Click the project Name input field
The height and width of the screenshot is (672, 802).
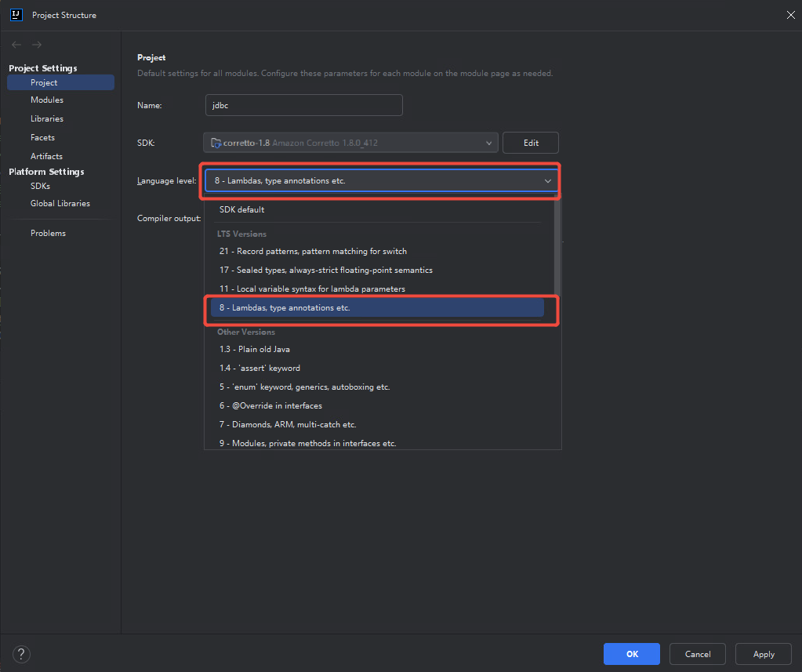coord(304,105)
